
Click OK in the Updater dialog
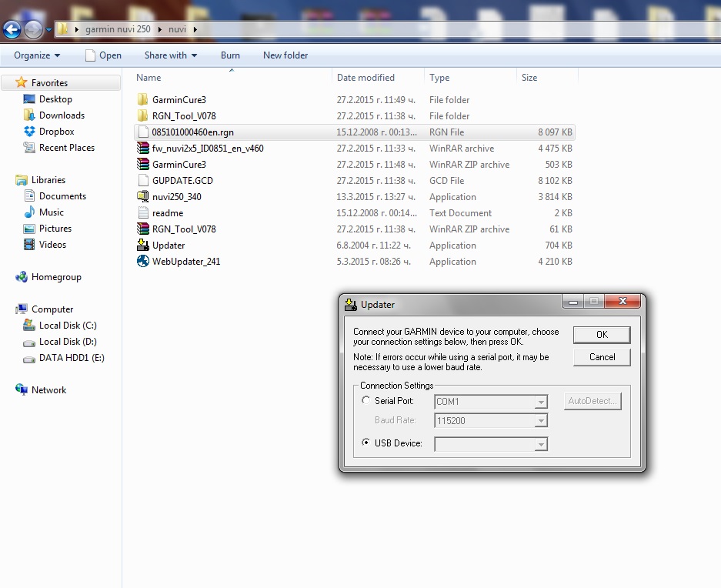pos(602,335)
